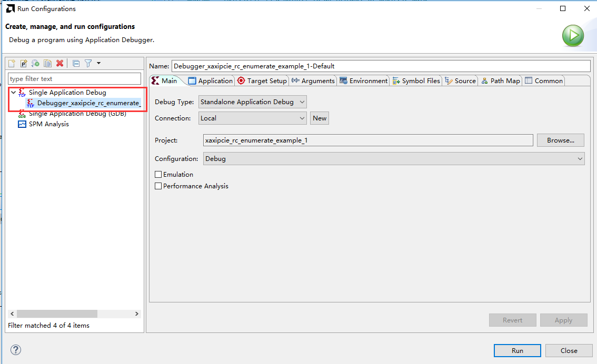Click the type filter text field
This screenshot has width=597, height=364.
pos(74,79)
